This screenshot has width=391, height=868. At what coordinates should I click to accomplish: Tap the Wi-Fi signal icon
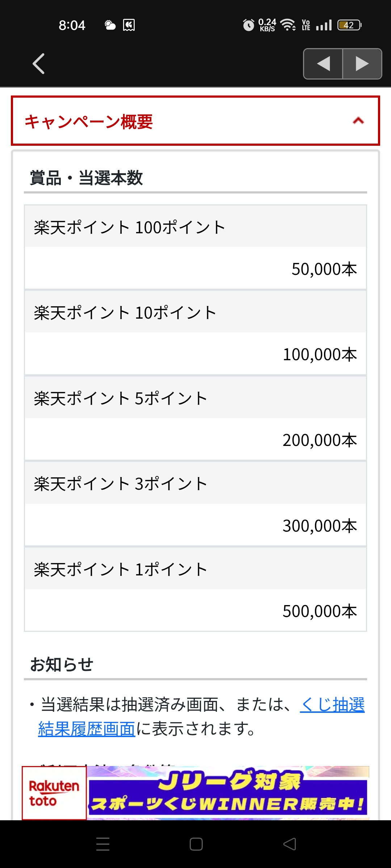pos(288,25)
